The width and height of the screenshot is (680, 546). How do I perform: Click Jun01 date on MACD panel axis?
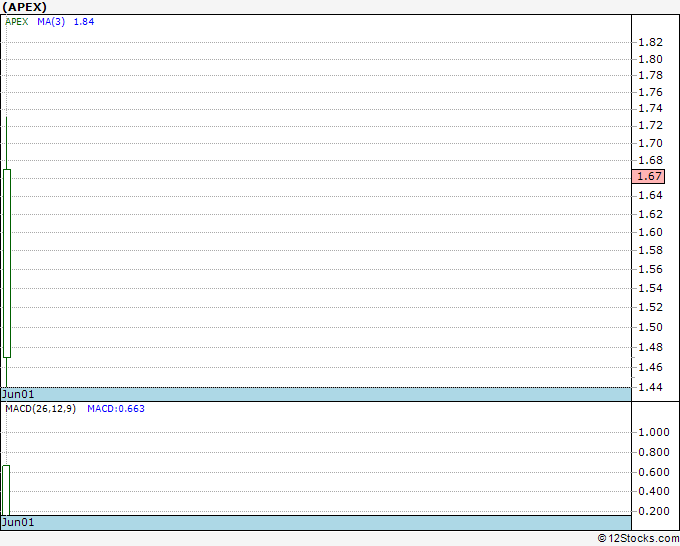(x=18, y=522)
